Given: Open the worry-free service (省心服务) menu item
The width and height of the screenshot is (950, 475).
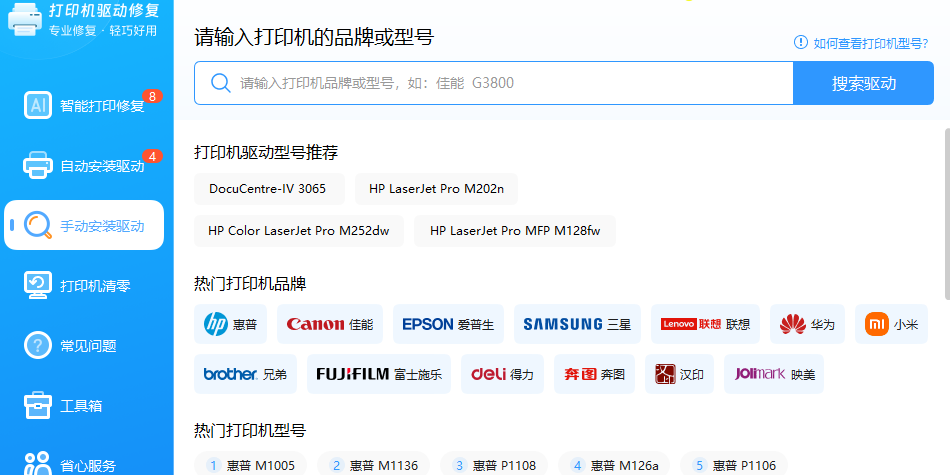Looking at the screenshot, I should 84,465.
